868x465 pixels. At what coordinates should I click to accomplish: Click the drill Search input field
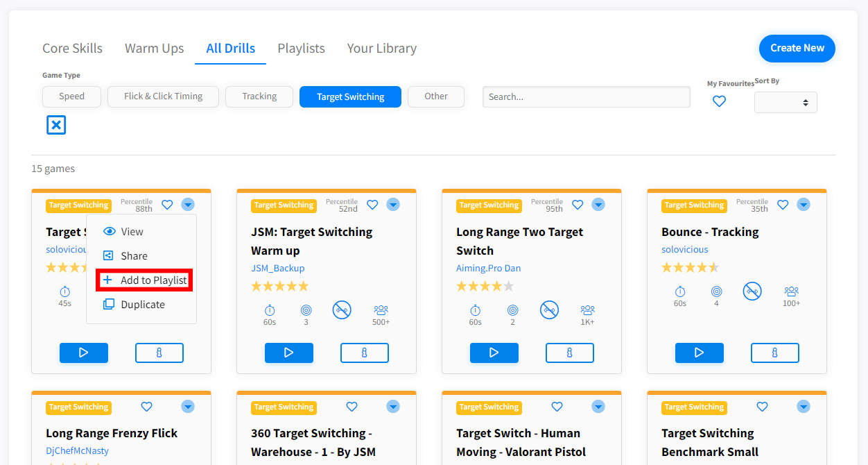coord(586,97)
